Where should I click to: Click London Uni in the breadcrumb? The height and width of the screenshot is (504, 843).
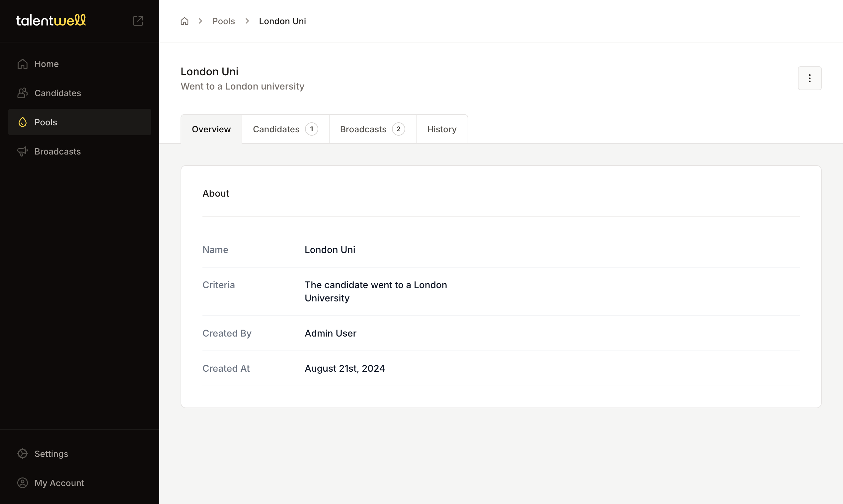(282, 21)
